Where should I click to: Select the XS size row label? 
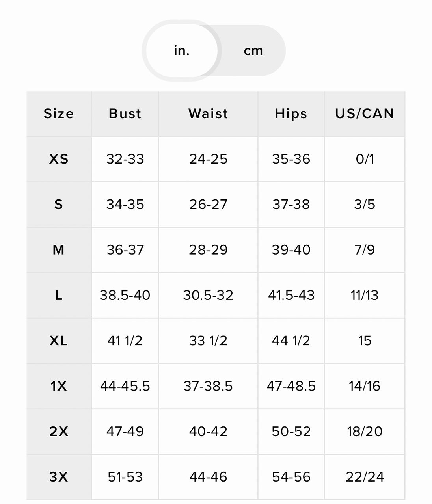click(59, 159)
